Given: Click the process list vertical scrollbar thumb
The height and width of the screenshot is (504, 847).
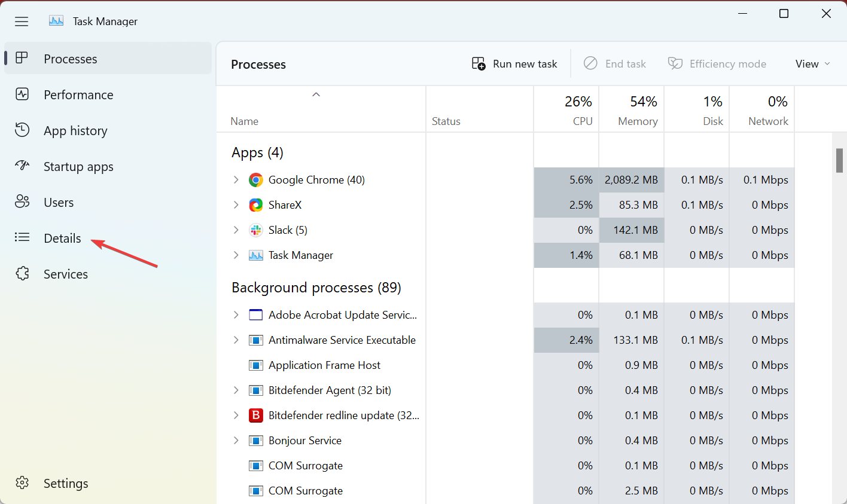Looking at the screenshot, I should tap(839, 160).
